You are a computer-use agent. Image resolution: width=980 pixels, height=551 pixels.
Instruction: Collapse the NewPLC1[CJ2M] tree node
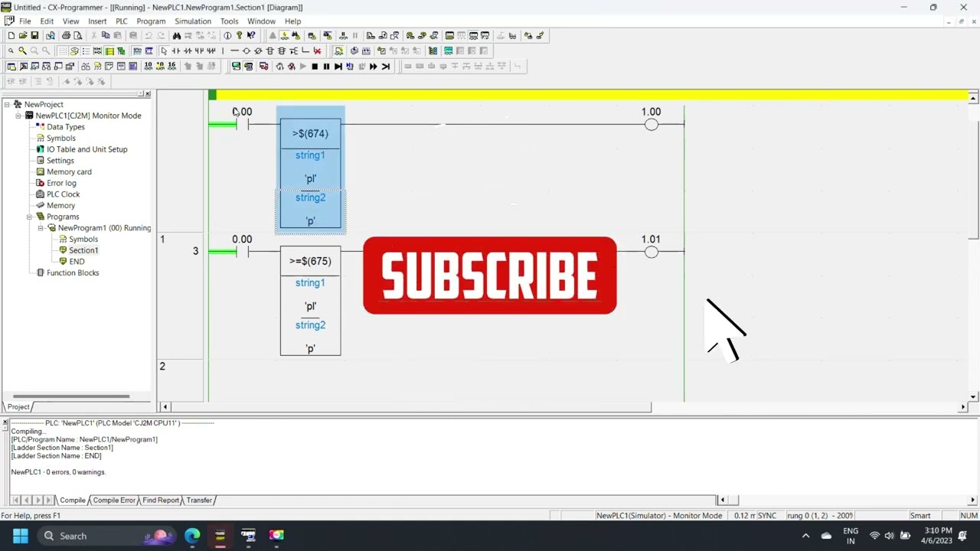[18, 116]
